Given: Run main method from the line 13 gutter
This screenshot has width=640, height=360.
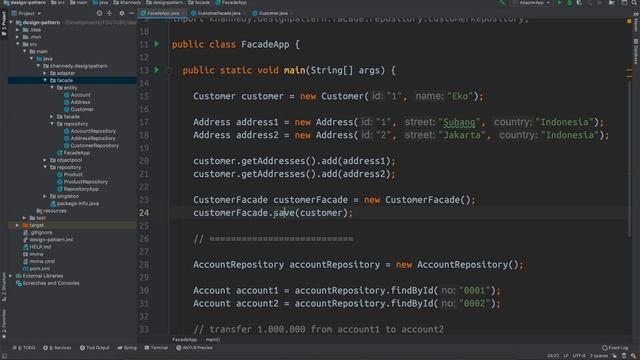Looking at the screenshot, I should point(157,70).
